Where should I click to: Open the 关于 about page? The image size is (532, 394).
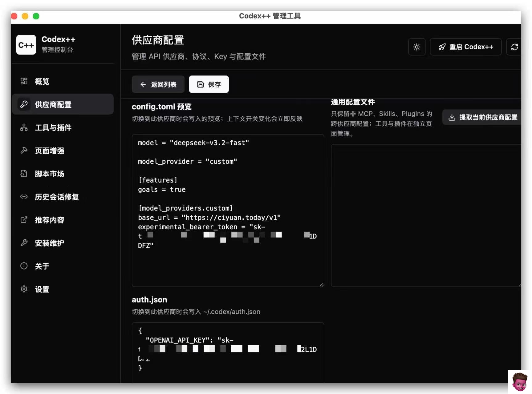tap(63, 266)
